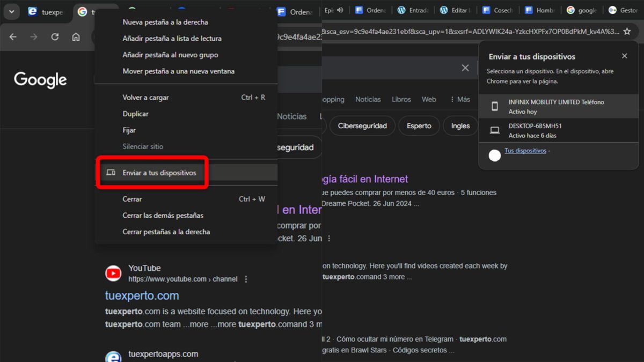Select the INFINIX MOBILITY phone device icon

tap(495, 106)
